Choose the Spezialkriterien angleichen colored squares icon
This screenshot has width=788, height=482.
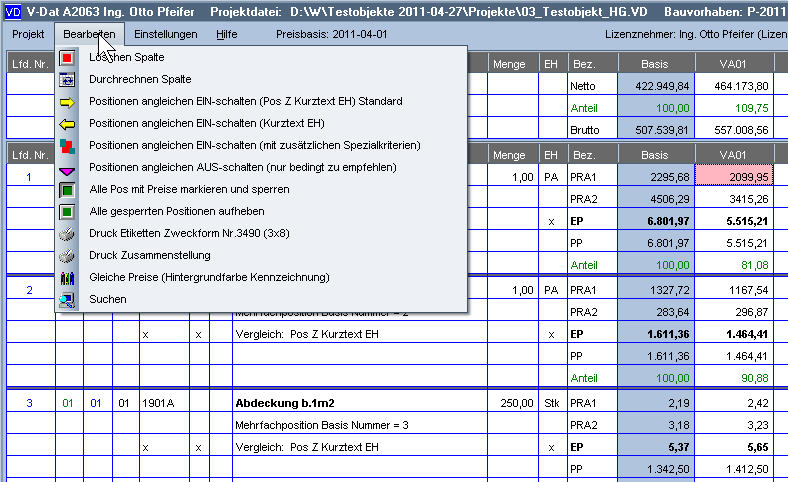coord(68,145)
